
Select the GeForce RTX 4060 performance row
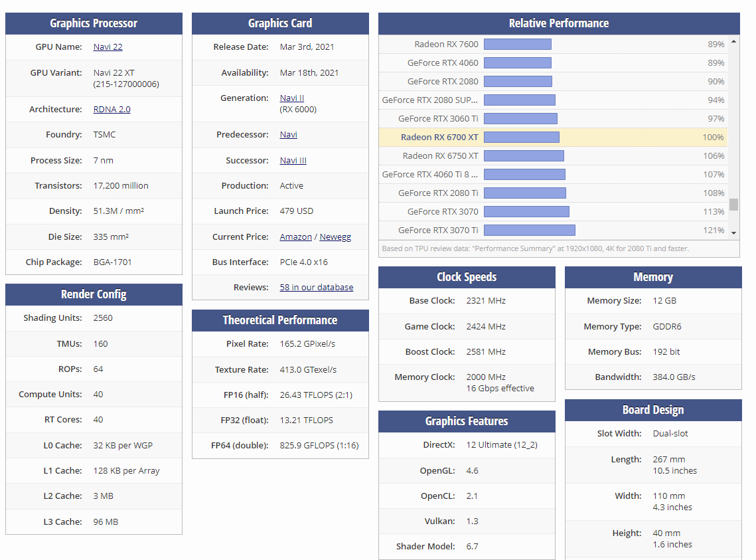(553, 62)
